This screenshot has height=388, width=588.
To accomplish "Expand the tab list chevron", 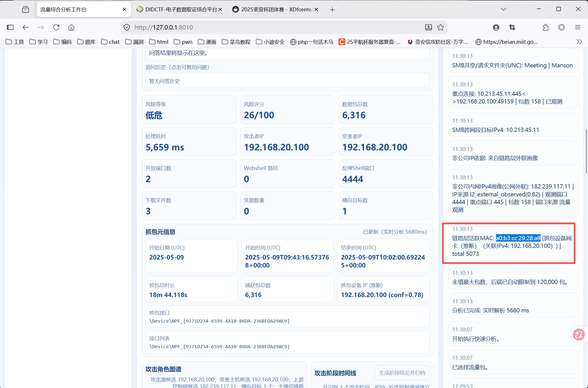I will pos(503,9).
